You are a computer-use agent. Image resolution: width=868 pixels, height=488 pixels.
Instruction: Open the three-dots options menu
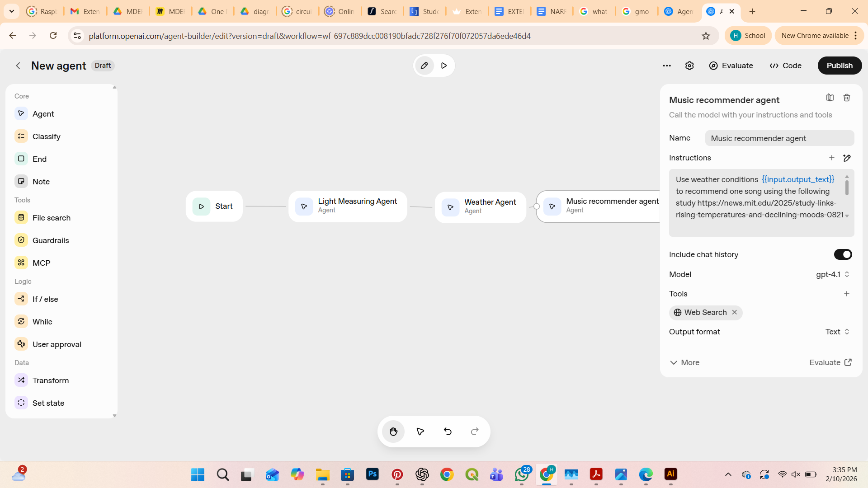(666, 66)
